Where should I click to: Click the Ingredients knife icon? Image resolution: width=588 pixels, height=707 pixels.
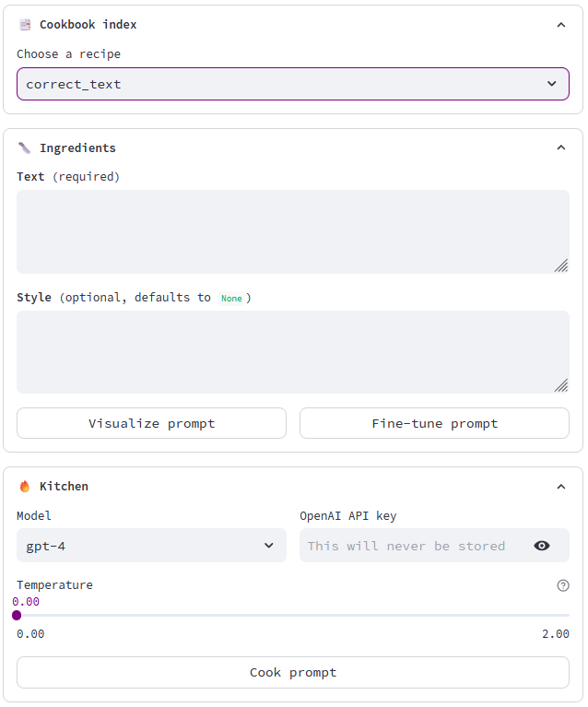pos(25,147)
